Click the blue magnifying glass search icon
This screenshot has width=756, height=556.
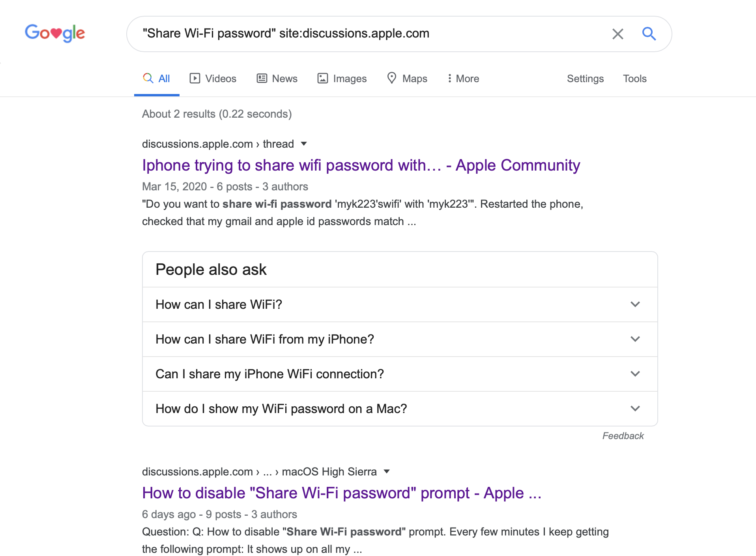(x=649, y=34)
